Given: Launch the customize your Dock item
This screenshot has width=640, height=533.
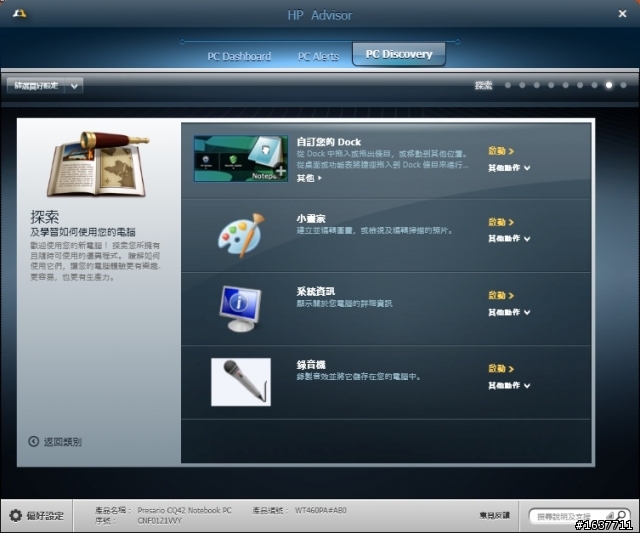Looking at the screenshot, I should pos(501,151).
